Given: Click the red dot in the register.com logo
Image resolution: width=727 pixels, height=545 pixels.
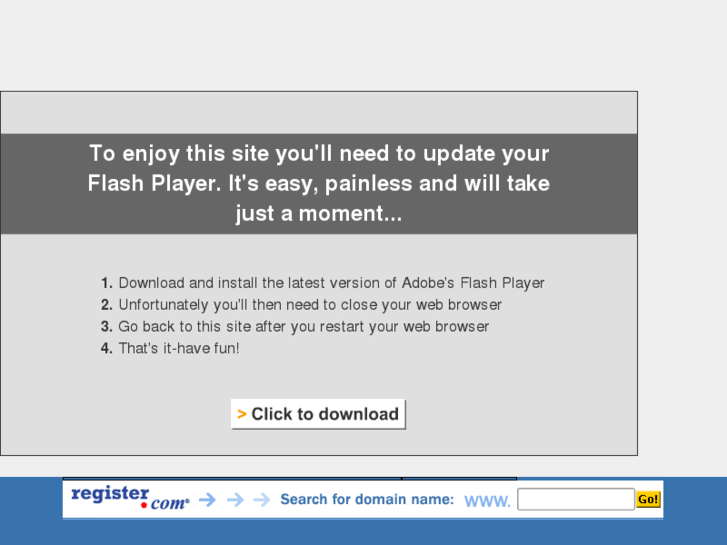Looking at the screenshot, I should tap(144, 505).
